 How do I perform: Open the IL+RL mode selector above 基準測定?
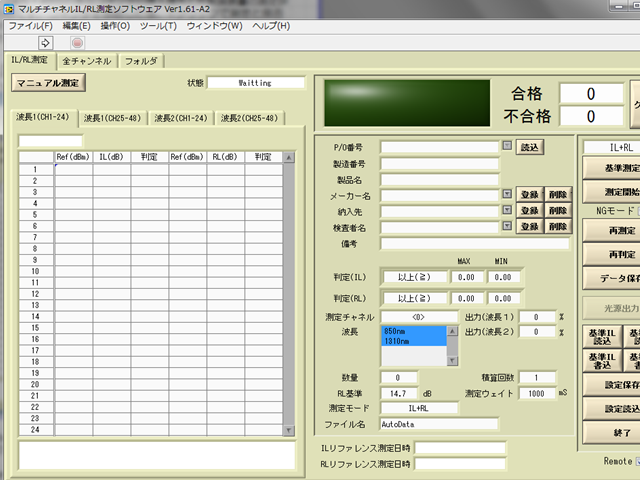612,147
